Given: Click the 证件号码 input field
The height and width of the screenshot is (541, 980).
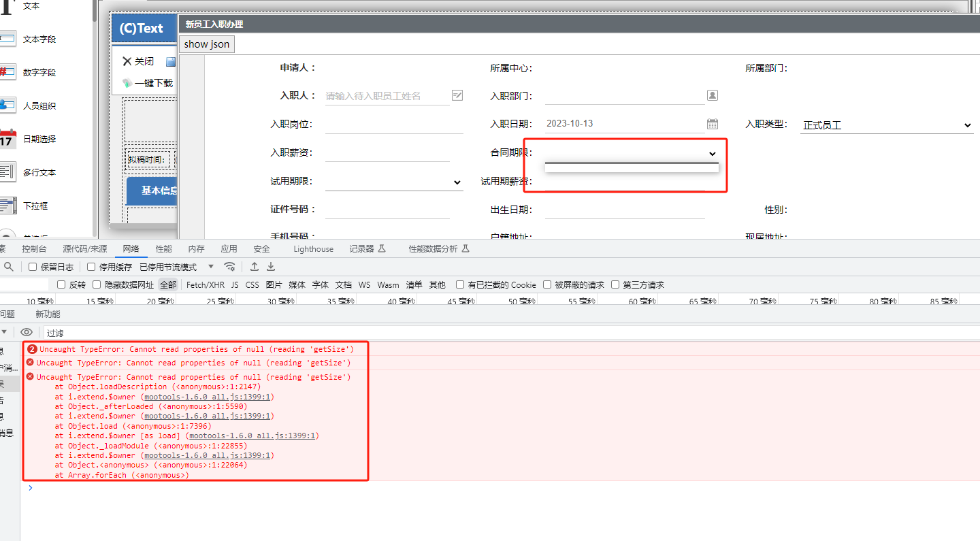Looking at the screenshot, I should tap(387, 210).
